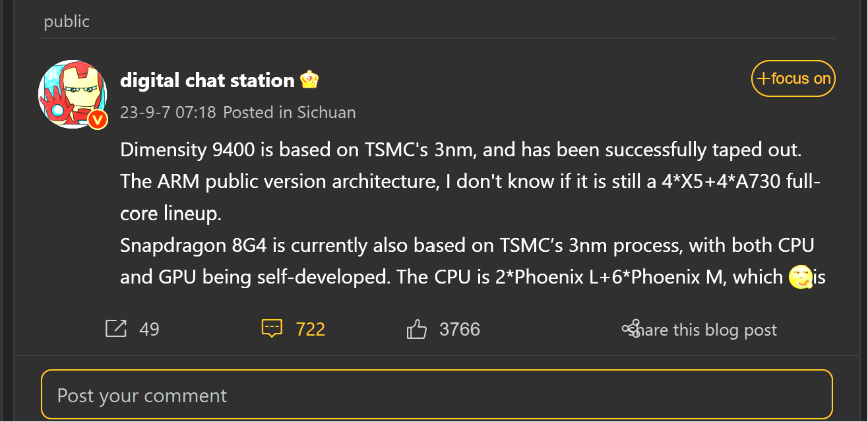
Task: Click the share nodes icon
Action: pos(631,328)
